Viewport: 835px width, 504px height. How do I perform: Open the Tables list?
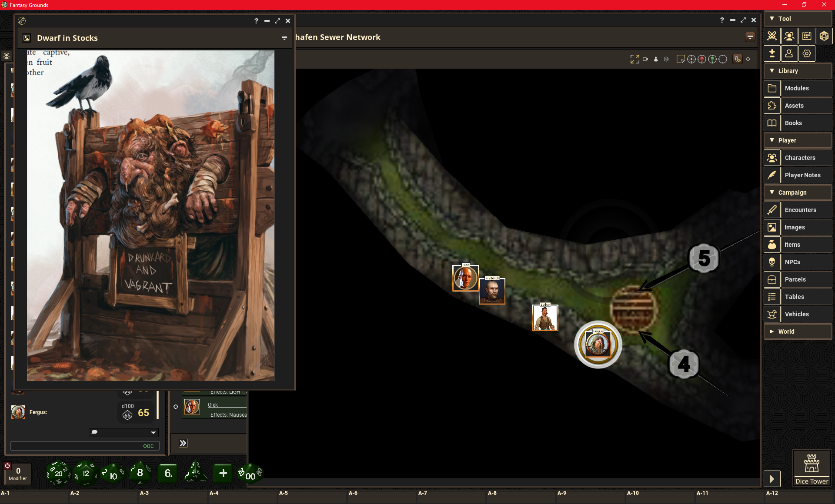point(798,297)
